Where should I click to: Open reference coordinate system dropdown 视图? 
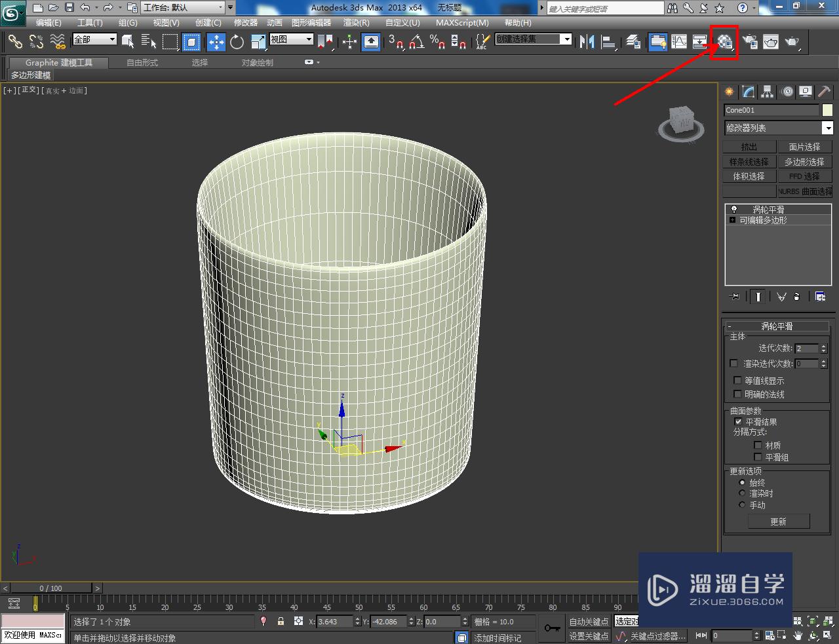tap(292, 39)
